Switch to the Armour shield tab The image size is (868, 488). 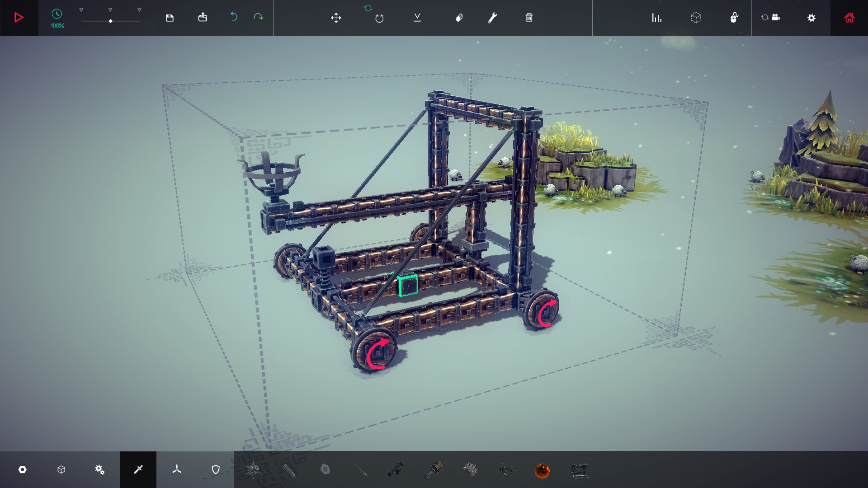pyautogui.click(x=216, y=470)
